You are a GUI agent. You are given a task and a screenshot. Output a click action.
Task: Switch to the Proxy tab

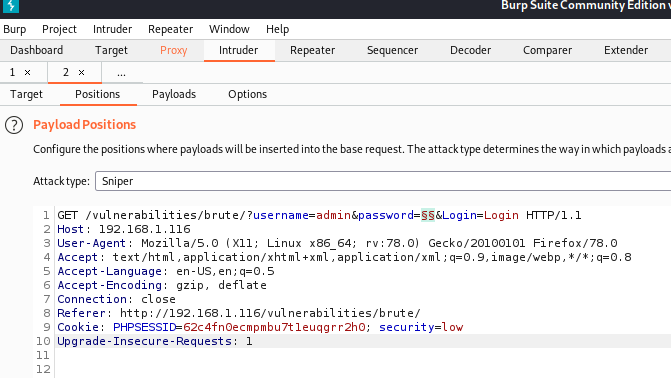click(x=173, y=50)
